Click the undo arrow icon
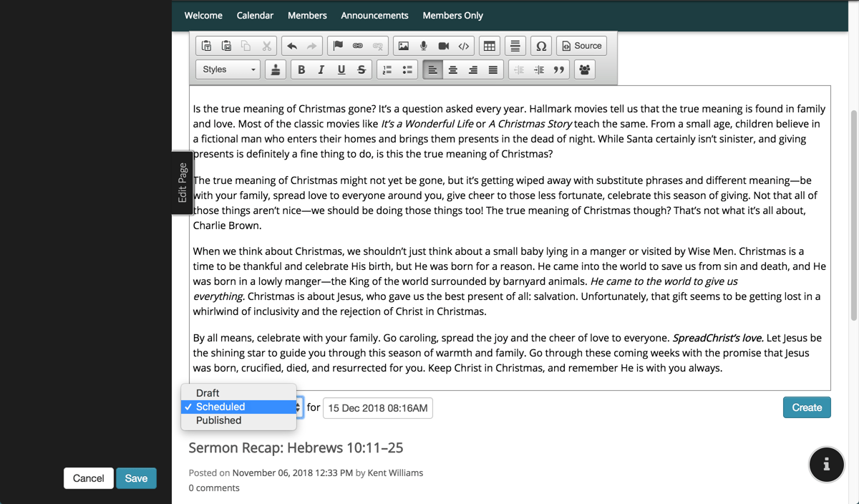Image resolution: width=859 pixels, height=504 pixels. pyautogui.click(x=292, y=46)
